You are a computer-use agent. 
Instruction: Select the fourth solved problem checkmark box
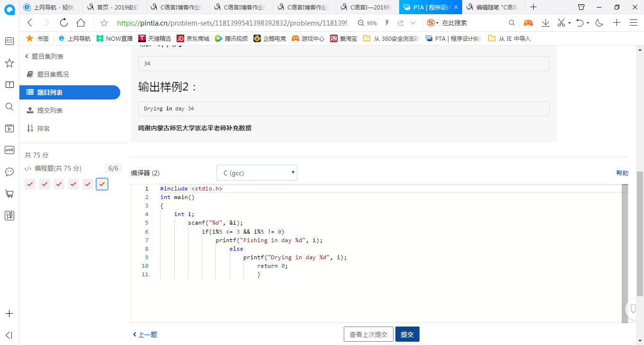[73, 184]
